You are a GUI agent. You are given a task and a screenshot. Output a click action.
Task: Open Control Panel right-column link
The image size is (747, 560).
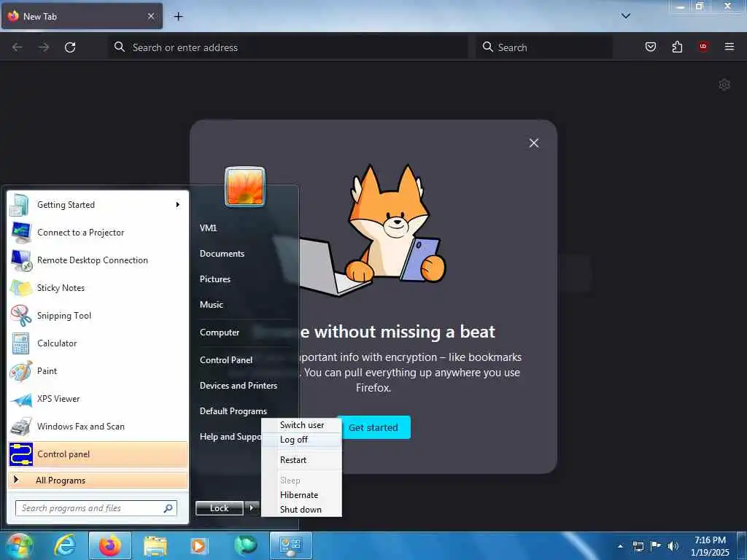click(x=226, y=360)
